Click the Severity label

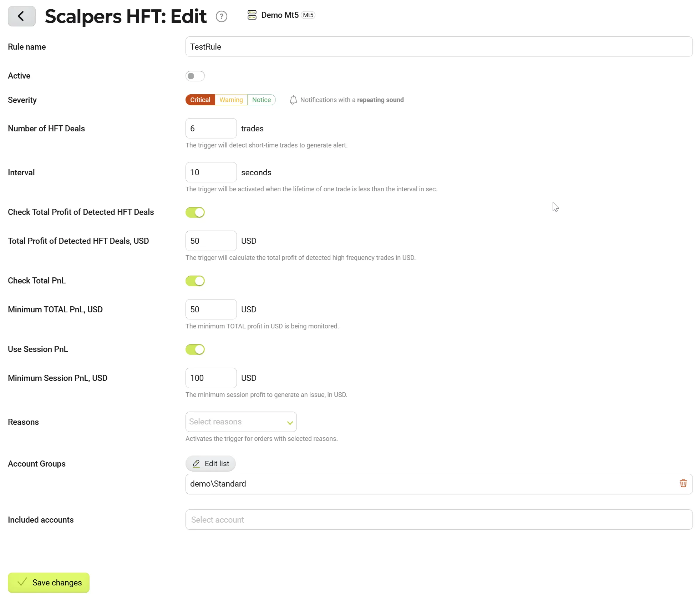click(x=22, y=100)
